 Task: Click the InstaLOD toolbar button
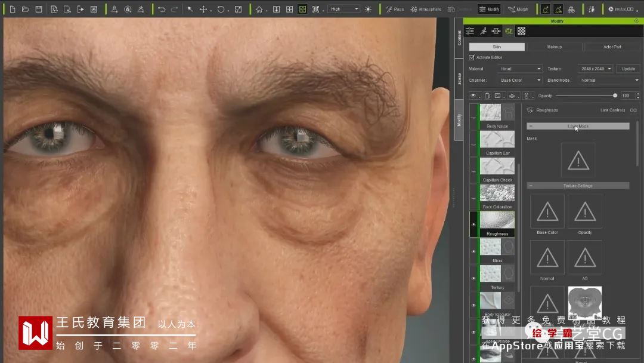(x=621, y=9)
